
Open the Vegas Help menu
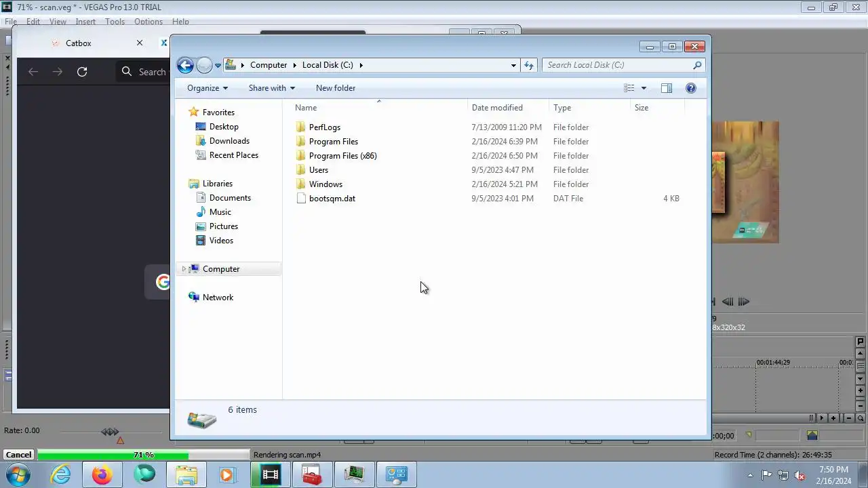[x=180, y=22]
